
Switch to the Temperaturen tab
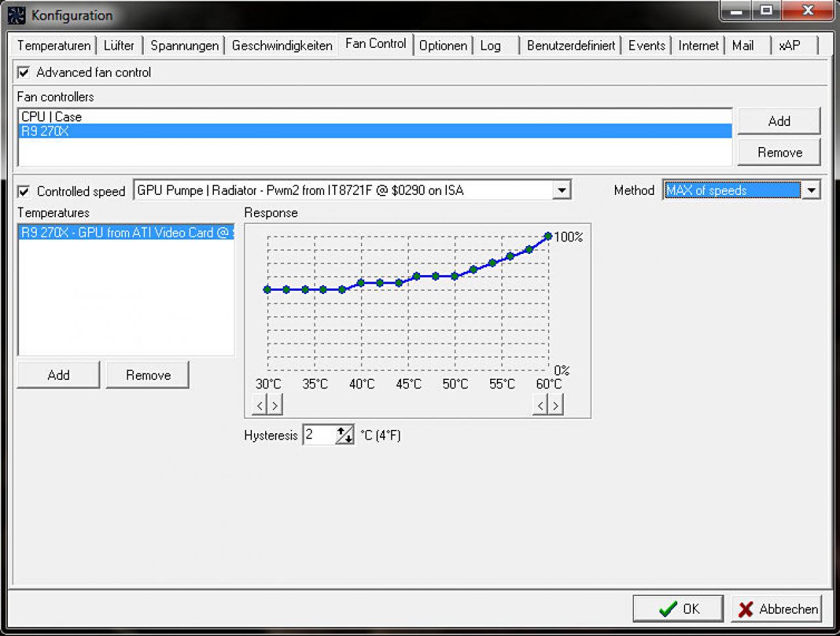[54, 45]
